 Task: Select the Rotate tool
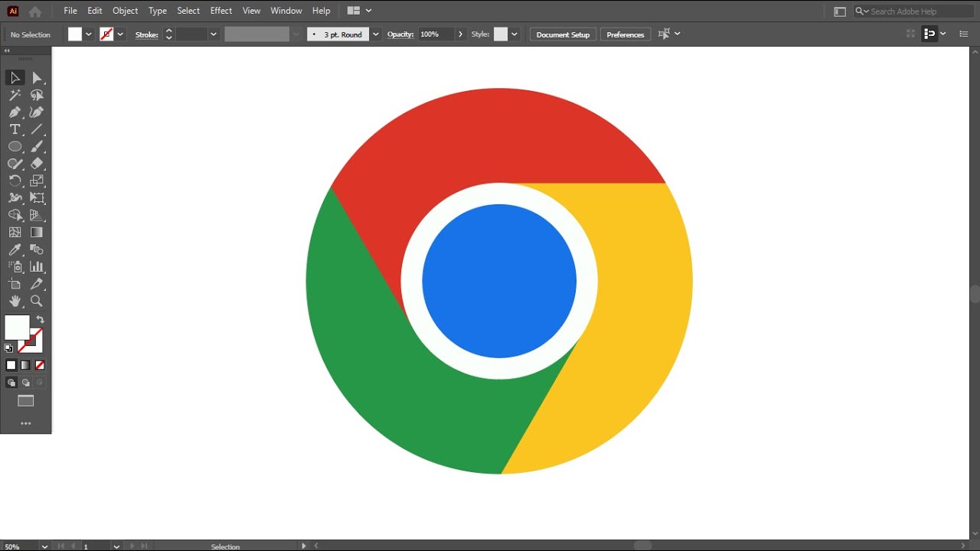pyautogui.click(x=15, y=181)
